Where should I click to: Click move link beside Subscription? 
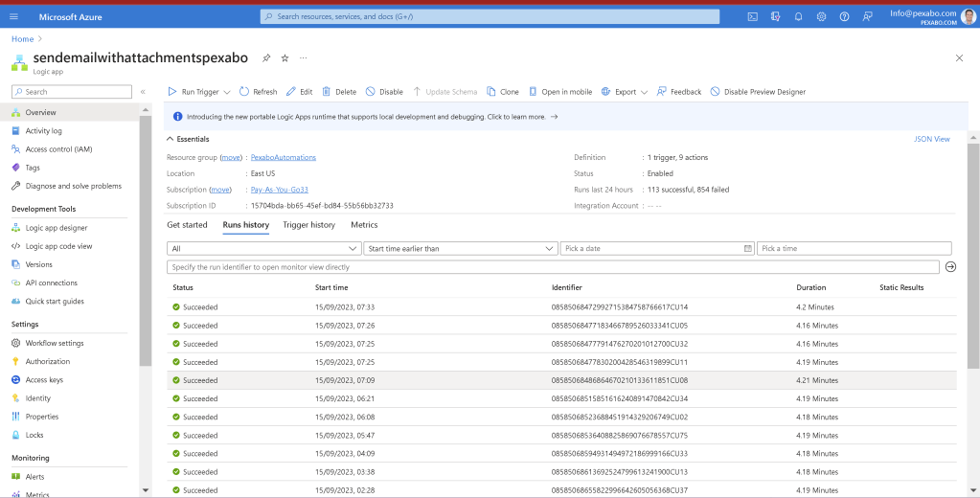(220, 190)
